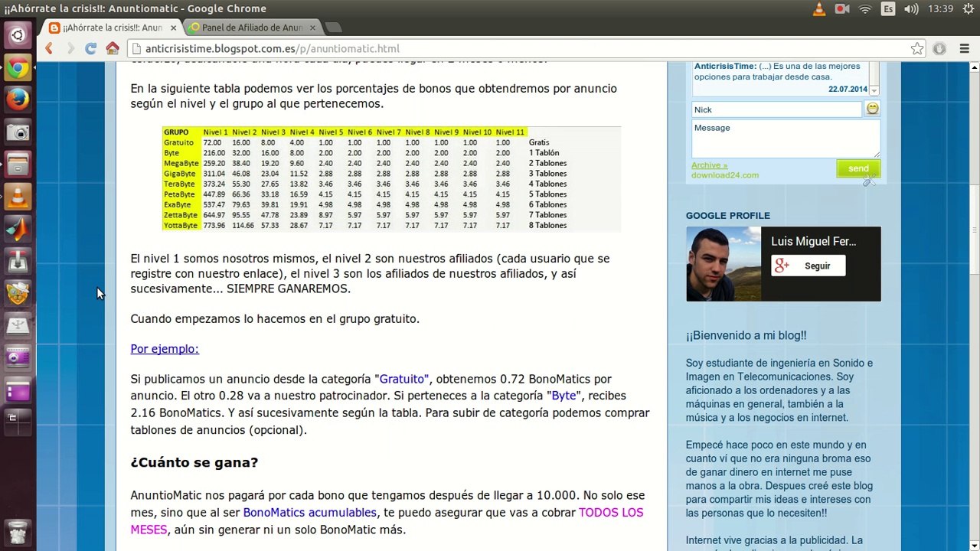Screen dimensions: 980x551
Task: Go back to the previous page
Action: pos(49,49)
